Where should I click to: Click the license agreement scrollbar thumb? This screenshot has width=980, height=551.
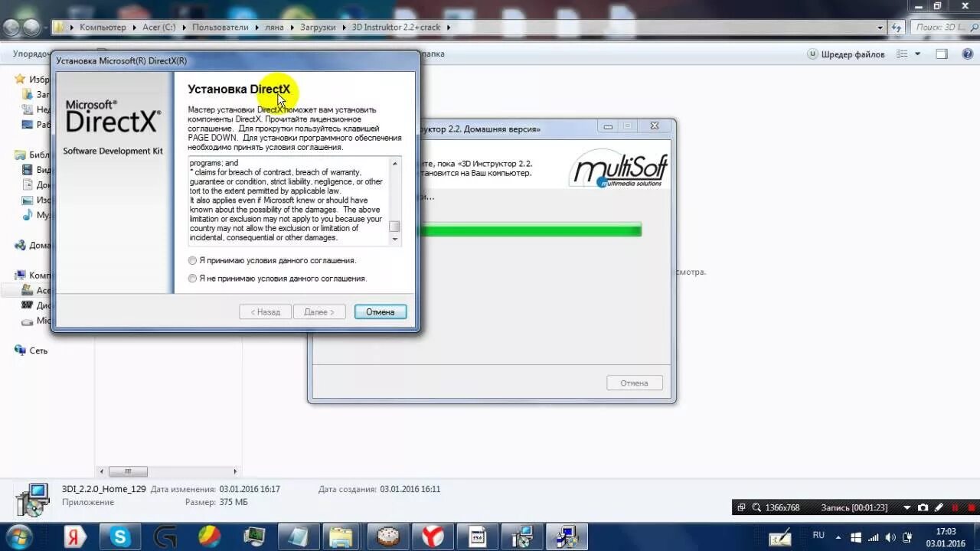(x=395, y=227)
